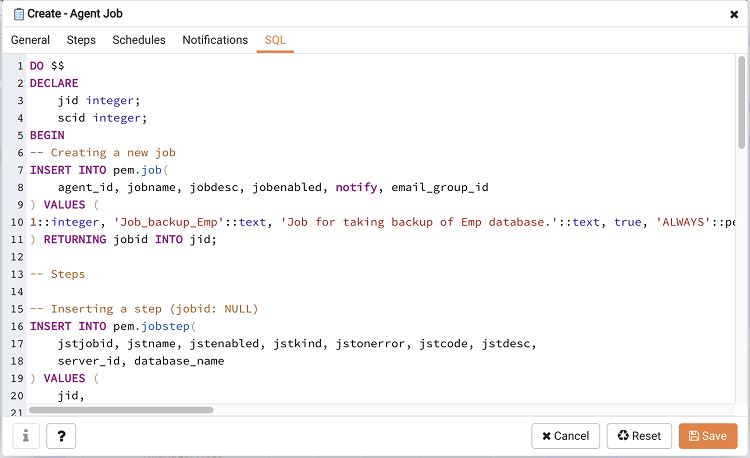Screen dimensions: 750x458
Task: Open the Notifications tab
Action: 215,40
